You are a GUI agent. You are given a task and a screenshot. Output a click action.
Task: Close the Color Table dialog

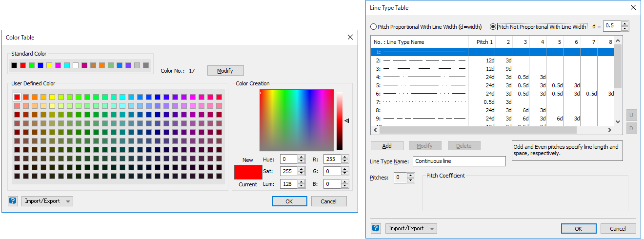350,37
